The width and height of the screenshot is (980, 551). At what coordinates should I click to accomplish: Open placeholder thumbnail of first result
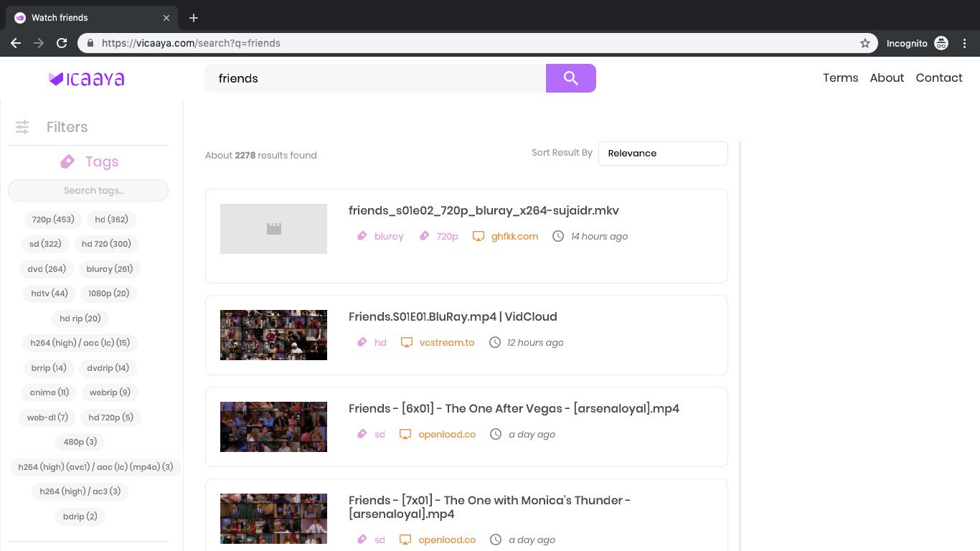pos(273,229)
